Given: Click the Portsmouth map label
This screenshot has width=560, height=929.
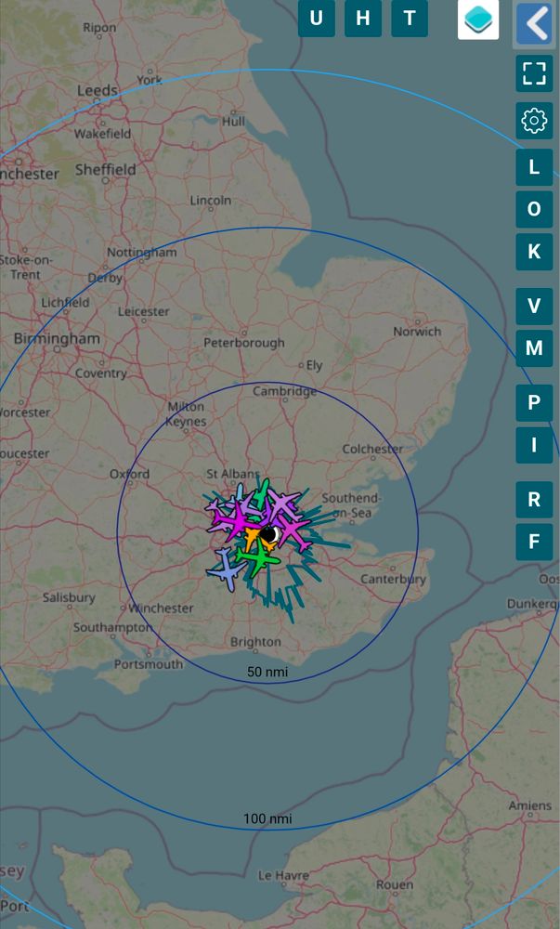Looking at the screenshot, I should (x=149, y=665).
